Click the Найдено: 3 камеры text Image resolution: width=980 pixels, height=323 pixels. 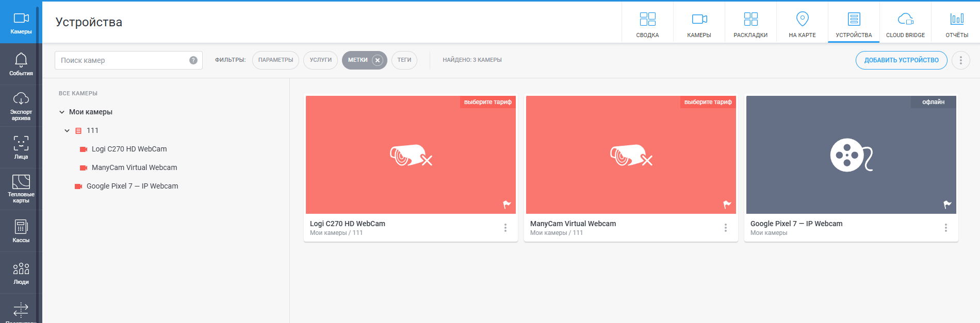[x=472, y=60]
